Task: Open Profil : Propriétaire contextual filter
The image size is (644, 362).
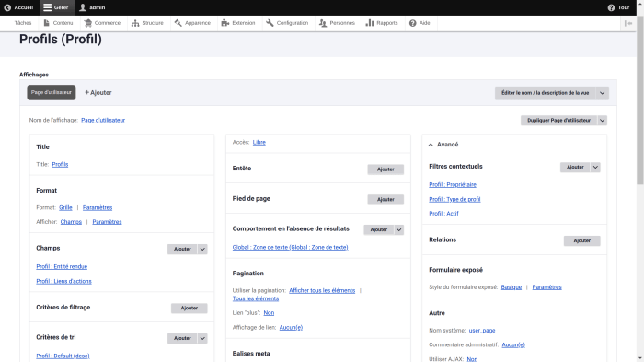Action: 453,185
